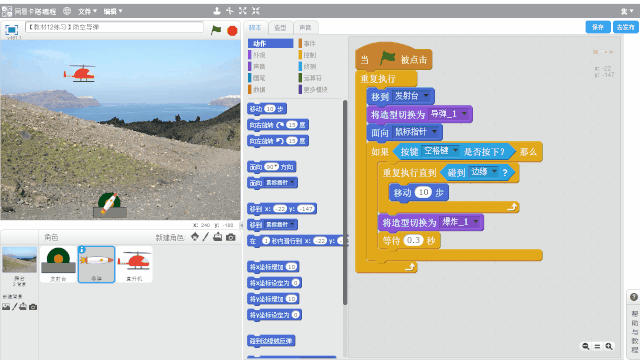640x360 pixels.
Task: Switch to the 声音 tab
Action: [305, 27]
